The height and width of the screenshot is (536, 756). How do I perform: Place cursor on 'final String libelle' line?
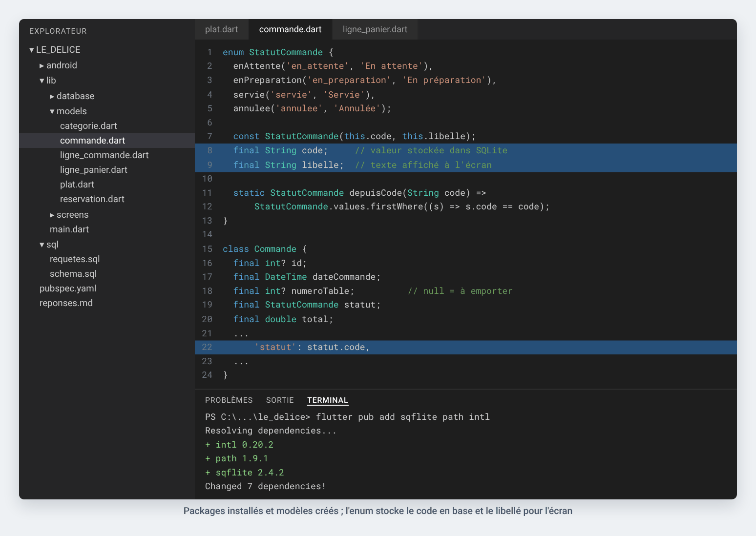tap(466, 165)
